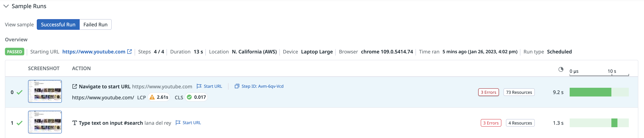
Task: Click the LCP value 2.61s
Action: point(163,97)
